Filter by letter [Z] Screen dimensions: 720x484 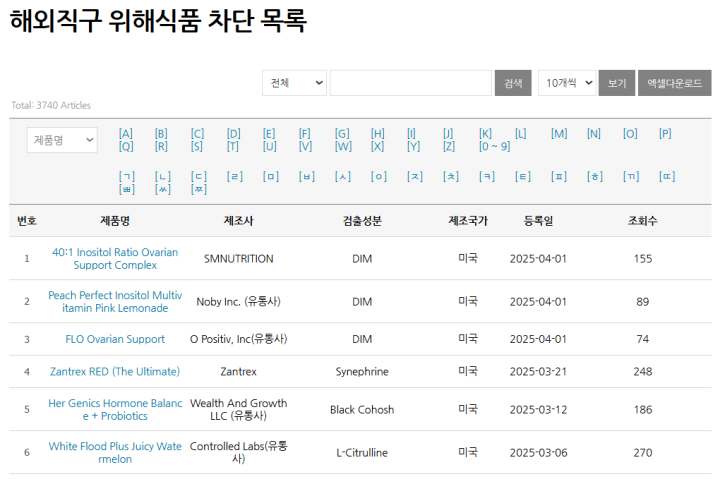(449, 146)
